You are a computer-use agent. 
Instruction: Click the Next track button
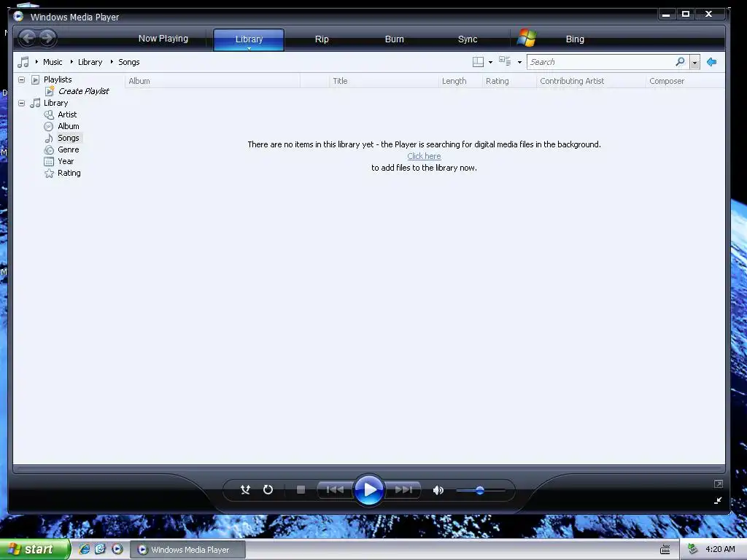(403, 489)
